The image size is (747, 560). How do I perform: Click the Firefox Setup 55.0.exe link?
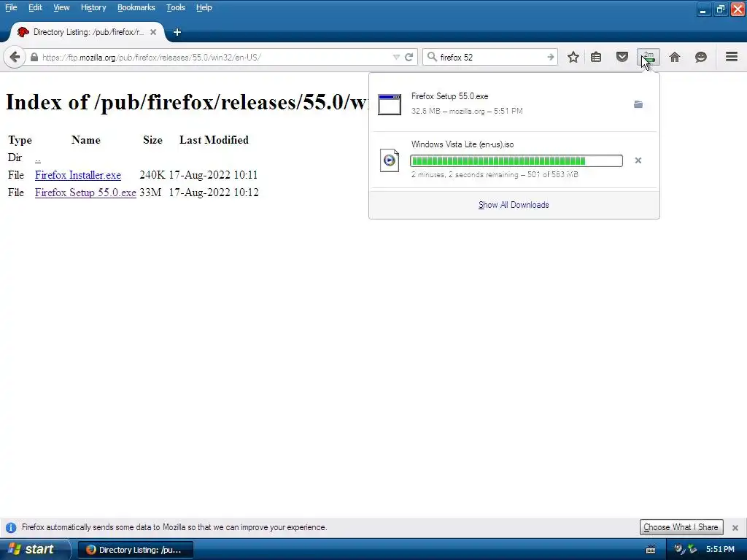pos(85,192)
